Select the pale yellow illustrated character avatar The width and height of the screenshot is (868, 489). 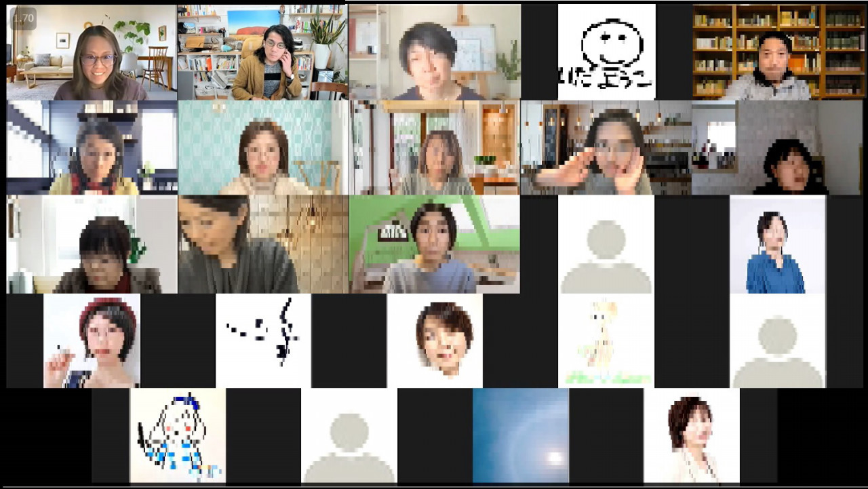606,340
